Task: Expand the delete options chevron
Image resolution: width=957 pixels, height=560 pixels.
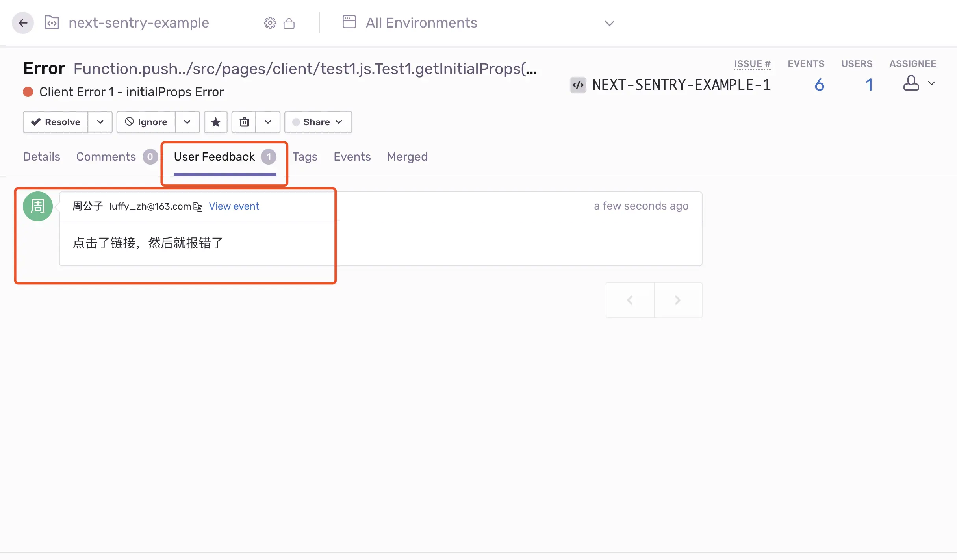Action: click(x=268, y=122)
